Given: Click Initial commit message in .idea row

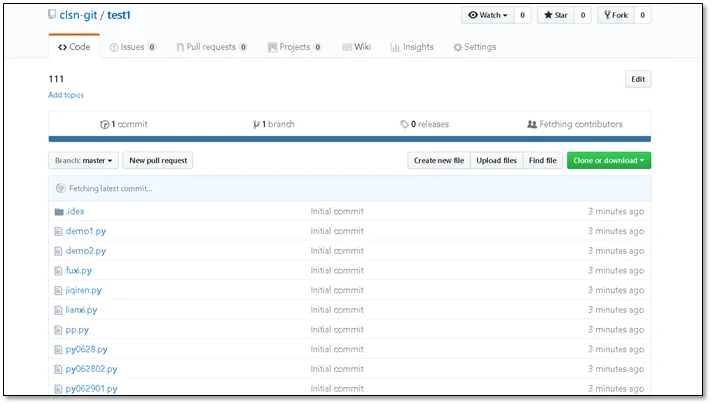Looking at the screenshot, I should click(337, 212).
